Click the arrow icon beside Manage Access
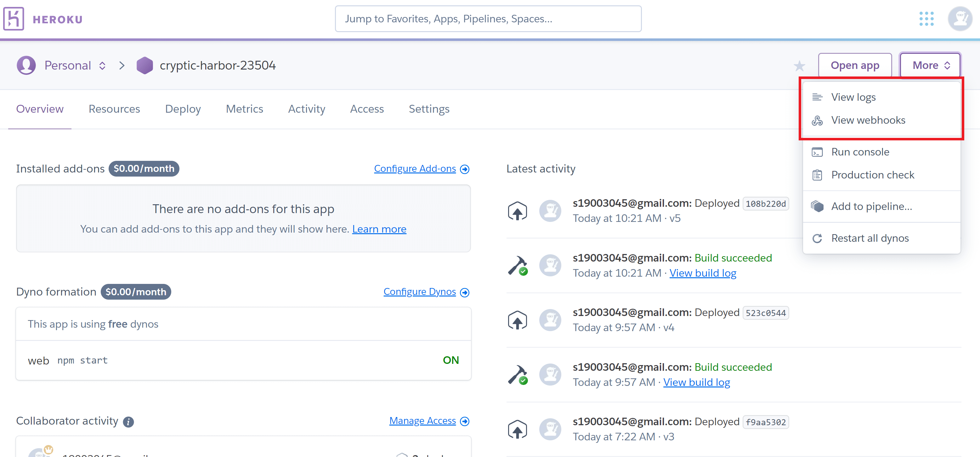Image resolution: width=980 pixels, height=457 pixels. click(465, 421)
